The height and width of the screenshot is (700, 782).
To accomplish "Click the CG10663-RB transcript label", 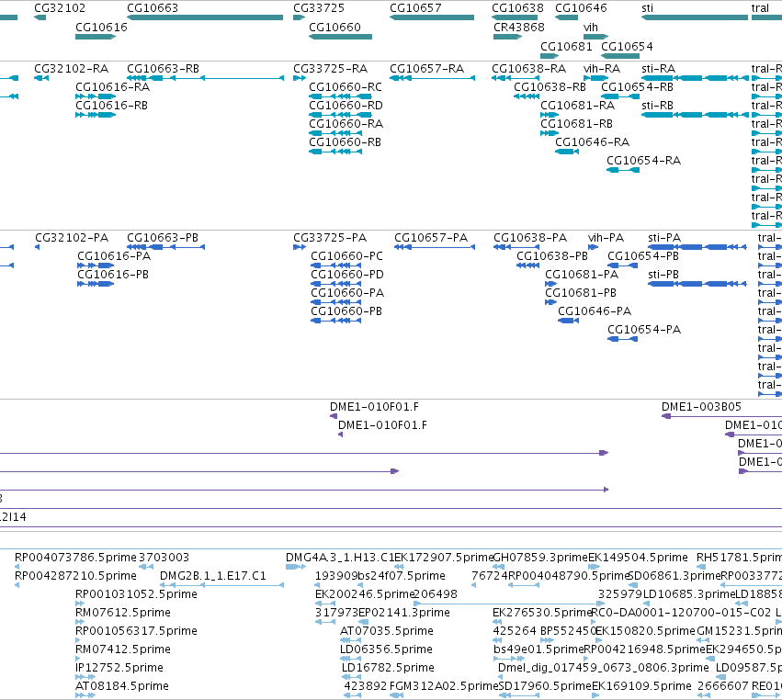I will click(163, 68).
